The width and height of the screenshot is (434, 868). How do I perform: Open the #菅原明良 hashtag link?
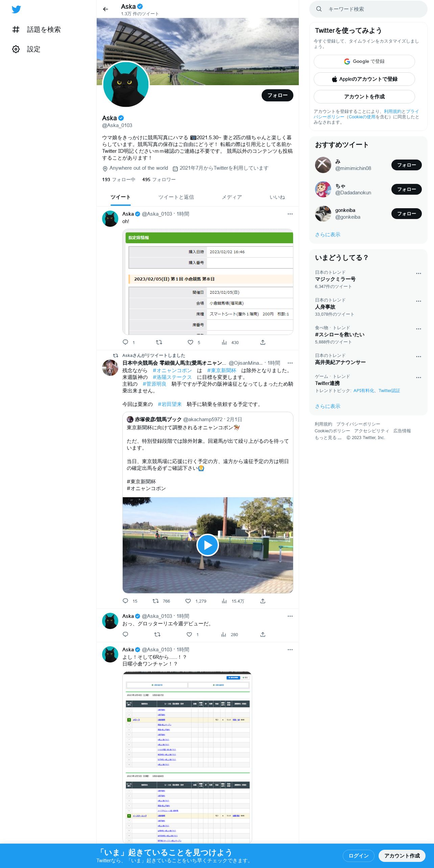click(154, 384)
